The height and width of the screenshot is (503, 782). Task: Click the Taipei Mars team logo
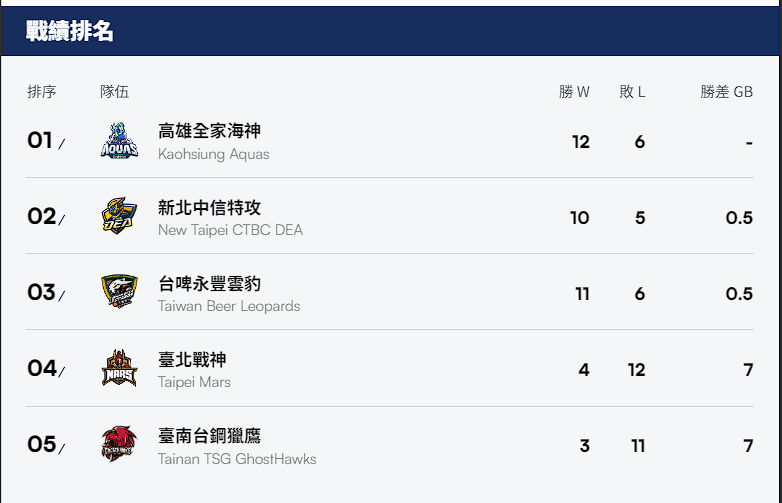click(x=119, y=369)
